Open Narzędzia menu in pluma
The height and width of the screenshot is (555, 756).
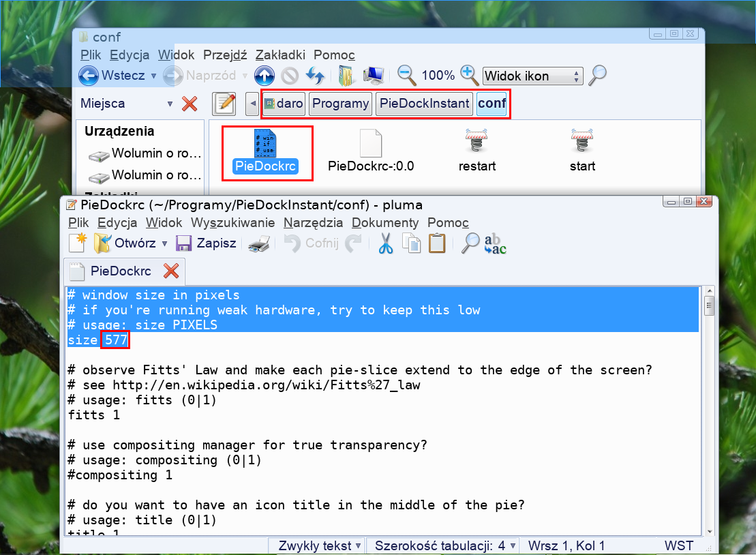(313, 223)
